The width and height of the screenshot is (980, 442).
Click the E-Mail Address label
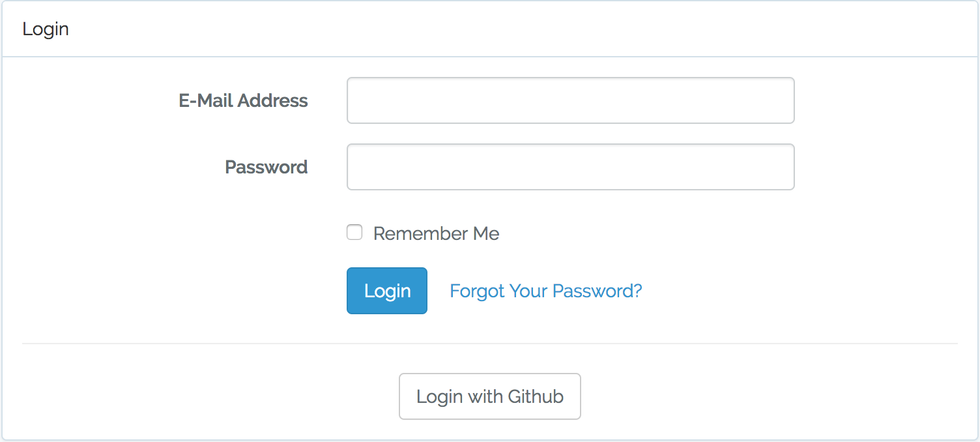click(243, 100)
